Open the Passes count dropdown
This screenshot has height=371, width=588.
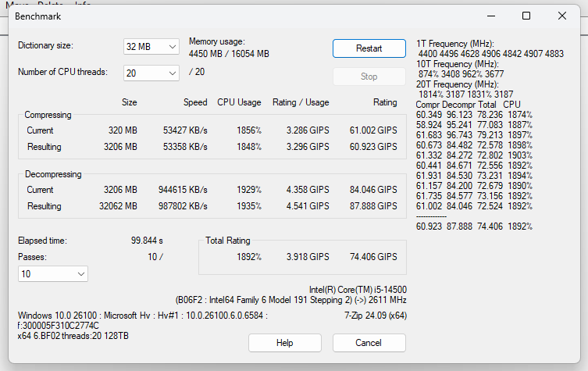(x=53, y=274)
